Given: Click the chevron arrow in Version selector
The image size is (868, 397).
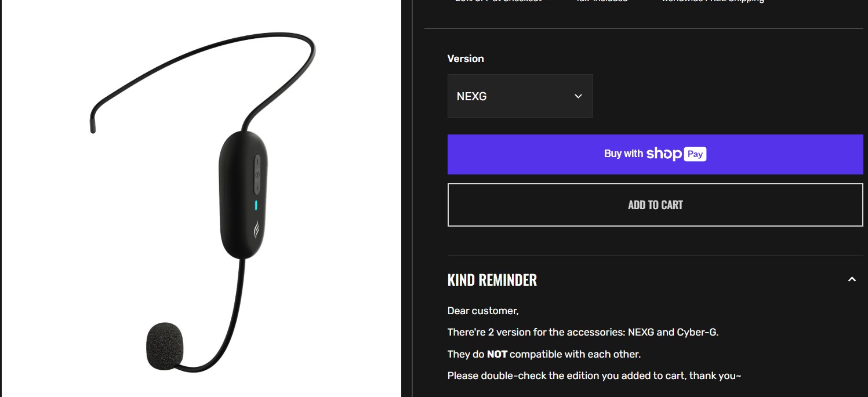Looking at the screenshot, I should [578, 96].
